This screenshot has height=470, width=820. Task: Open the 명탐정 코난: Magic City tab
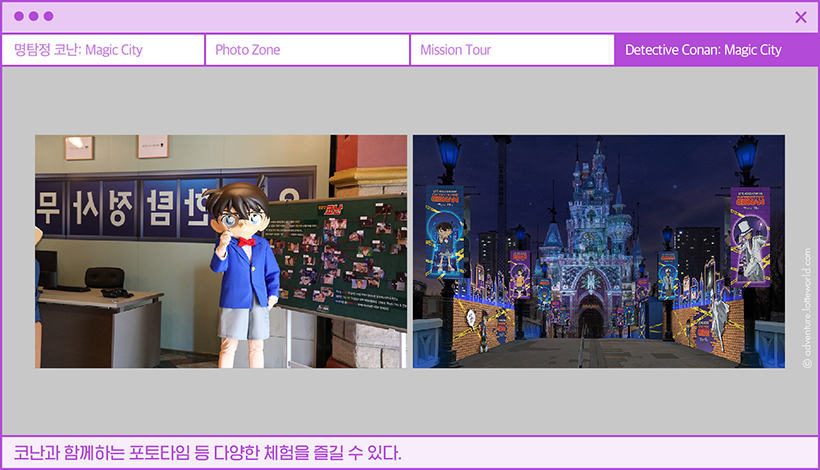pyautogui.click(x=103, y=50)
